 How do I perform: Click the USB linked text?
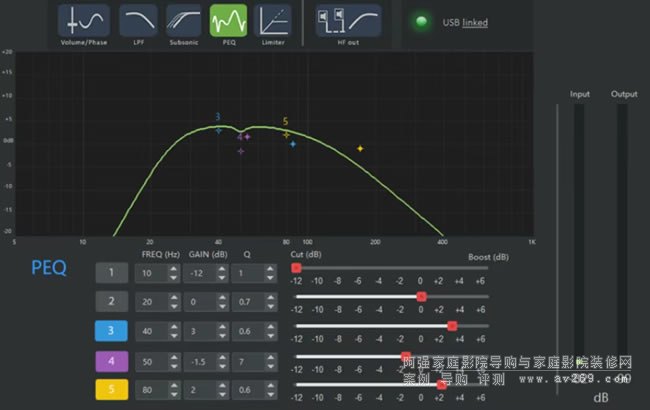click(465, 22)
